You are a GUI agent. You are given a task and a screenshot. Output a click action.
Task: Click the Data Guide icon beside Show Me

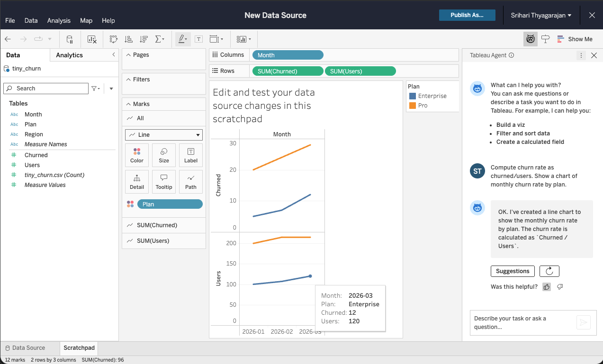(x=546, y=39)
